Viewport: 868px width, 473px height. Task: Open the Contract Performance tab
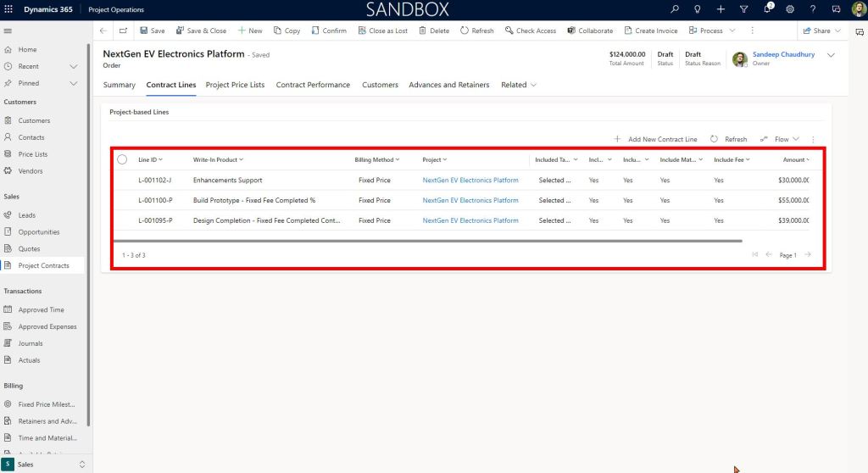(313, 85)
